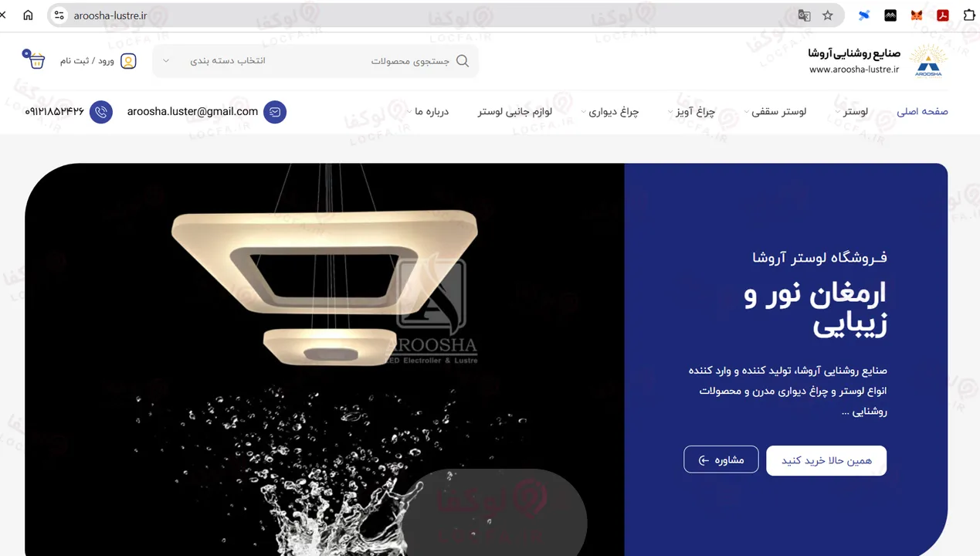Click ورود / ثبت نام link

(x=87, y=61)
